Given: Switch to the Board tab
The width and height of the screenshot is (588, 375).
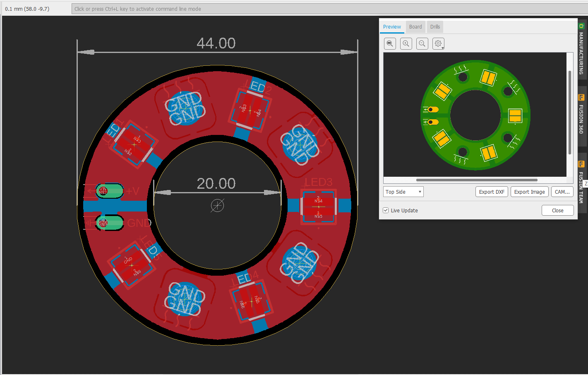Looking at the screenshot, I should point(415,26).
